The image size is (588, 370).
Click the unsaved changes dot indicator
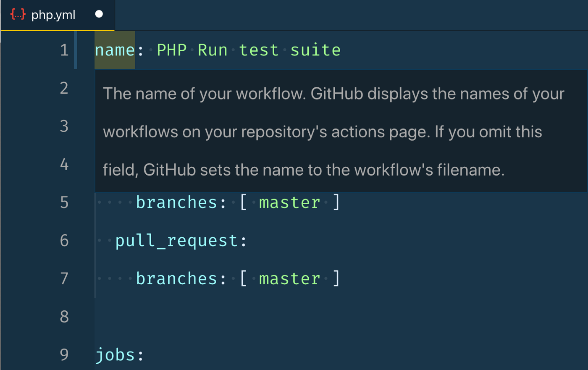(x=99, y=14)
